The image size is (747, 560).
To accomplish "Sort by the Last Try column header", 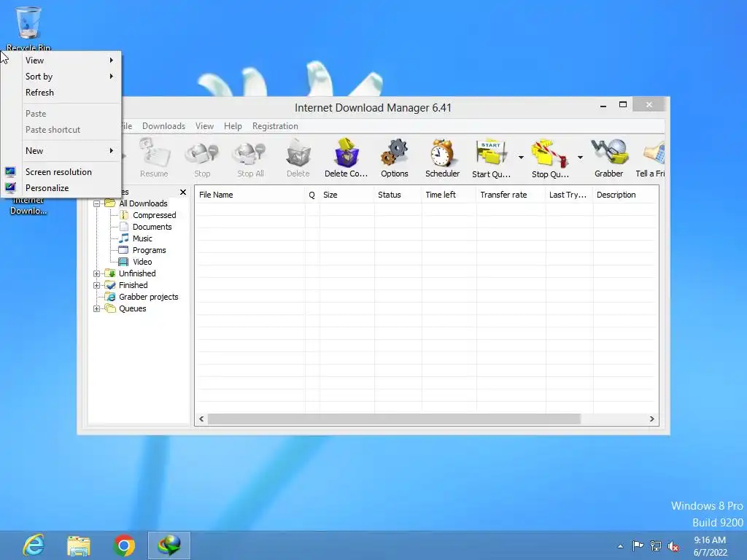I will coord(569,194).
